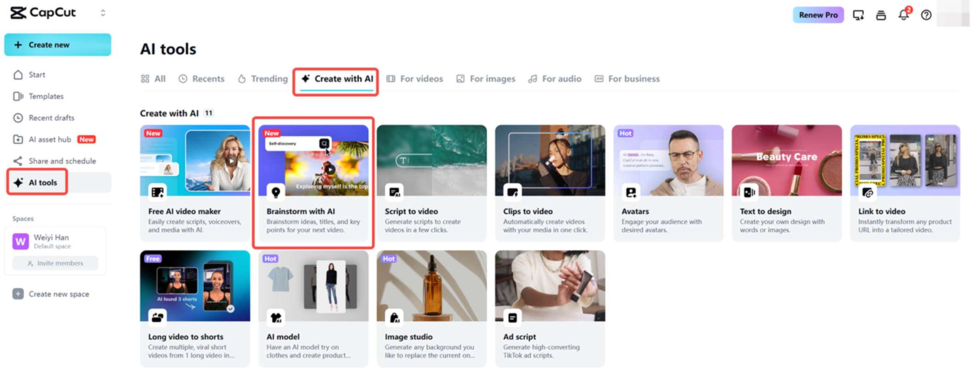Open Templates in the sidebar

point(46,96)
